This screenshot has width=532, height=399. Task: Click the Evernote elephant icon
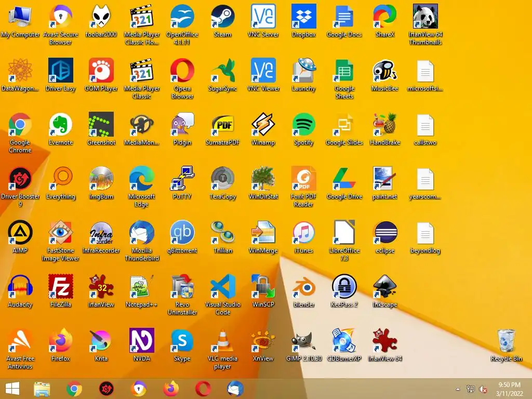point(61,125)
